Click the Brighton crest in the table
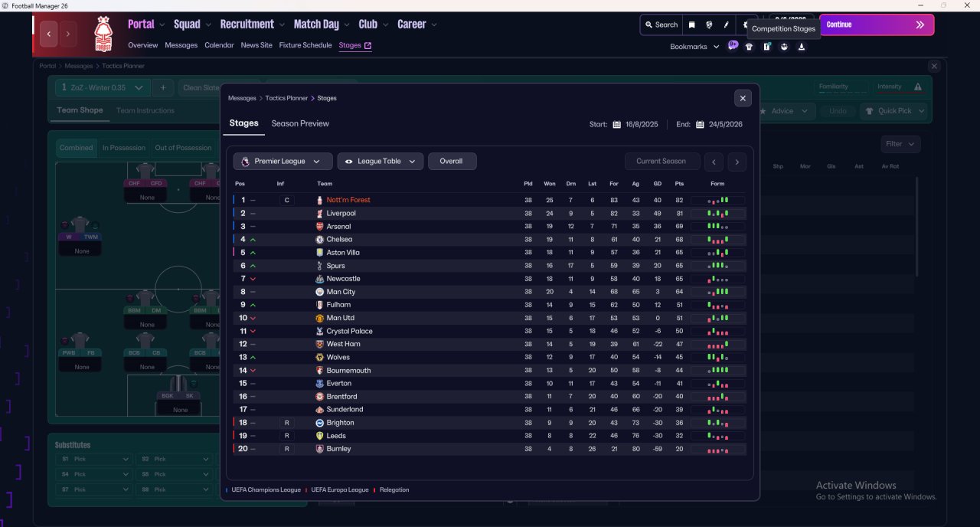 coord(320,423)
